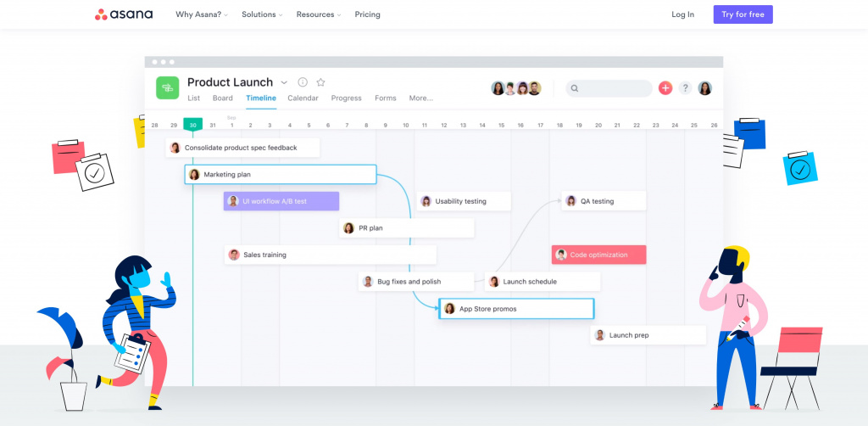
Task: Click the assignee avatar on Sales training
Action: point(234,255)
